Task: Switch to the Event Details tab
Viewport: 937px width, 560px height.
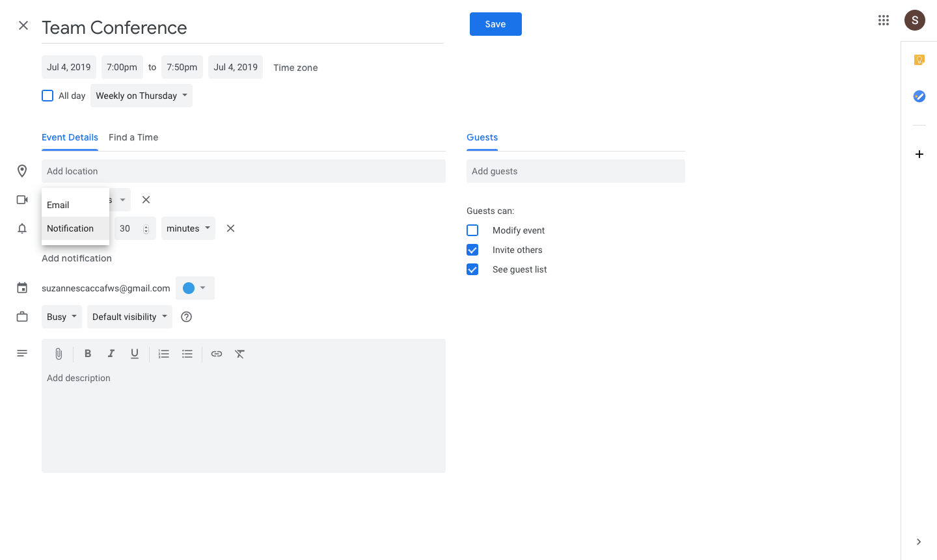Action: point(70,137)
